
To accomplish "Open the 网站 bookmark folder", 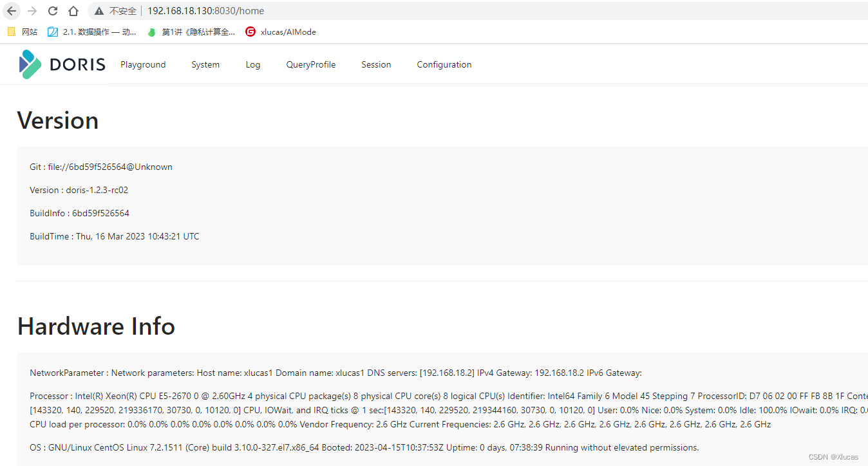I will [23, 32].
